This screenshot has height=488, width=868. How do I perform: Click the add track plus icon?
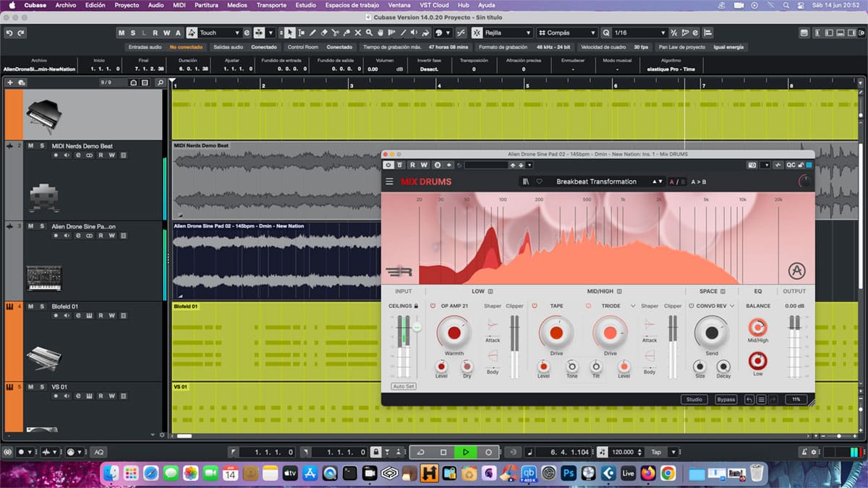[x=10, y=82]
